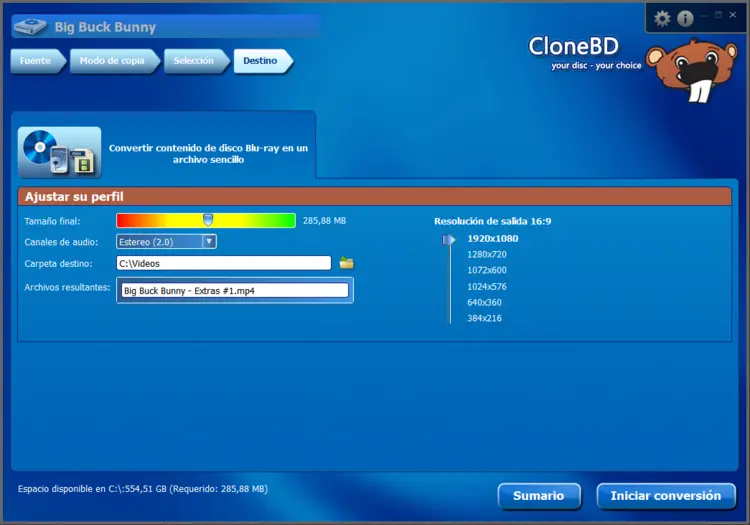Click the Espacio disponible status text
Screen dimensions: 750x525
pos(143,489)
